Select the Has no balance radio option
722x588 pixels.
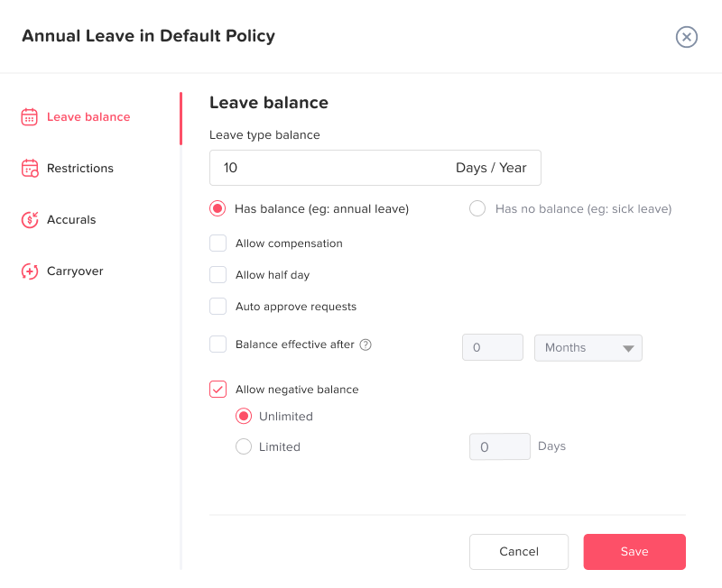(x=477, y=209)
